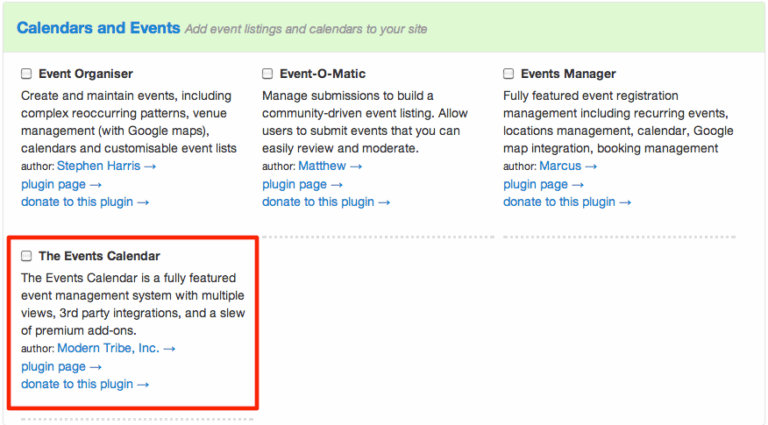This screenshot has height=425, width=768.
Task: Click the 'Create and maintain events' description
Action: (x=129, y=122)
